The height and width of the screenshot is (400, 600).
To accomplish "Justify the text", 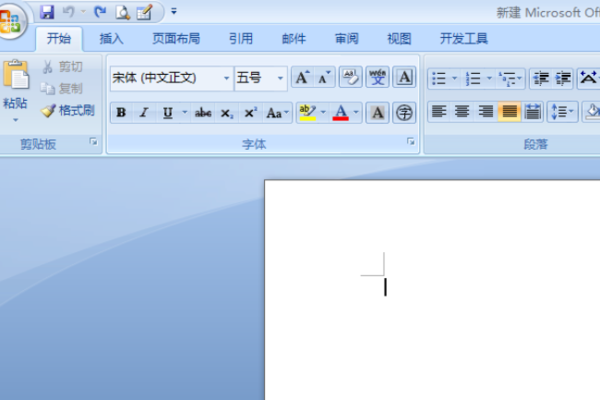I will 509,112.
